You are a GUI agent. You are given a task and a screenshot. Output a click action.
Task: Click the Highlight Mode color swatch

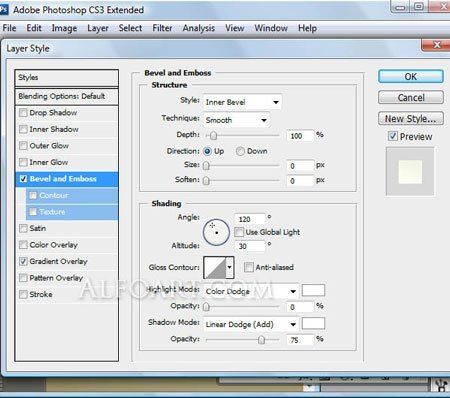point(313,290)
